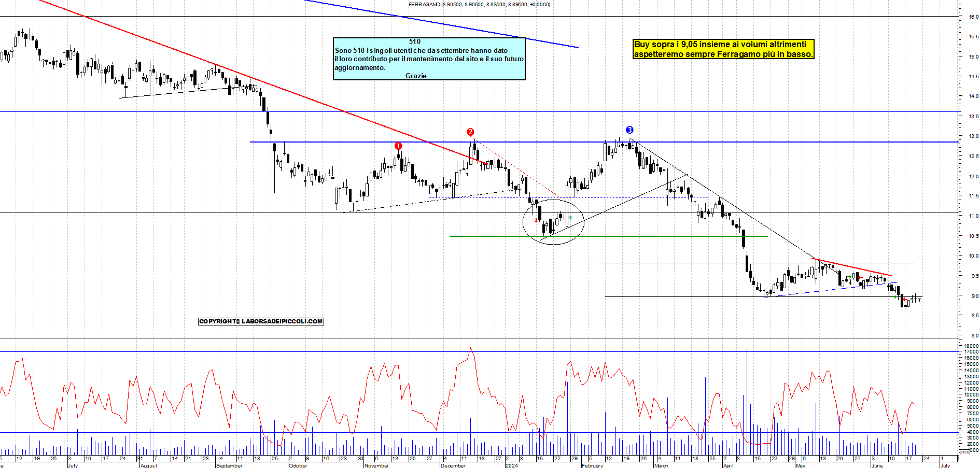980x468 pixels.
Task: Click the small green up arrow inside the ellipse
Action: click(x=570, y=218)
